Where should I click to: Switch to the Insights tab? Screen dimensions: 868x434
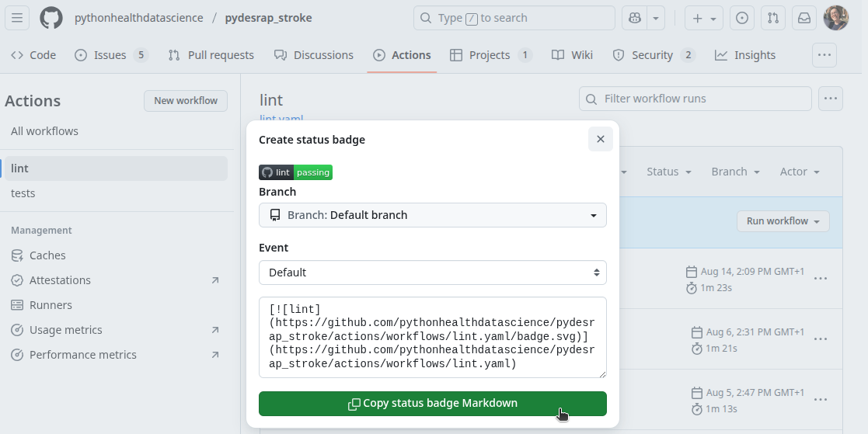coord(745,55)
